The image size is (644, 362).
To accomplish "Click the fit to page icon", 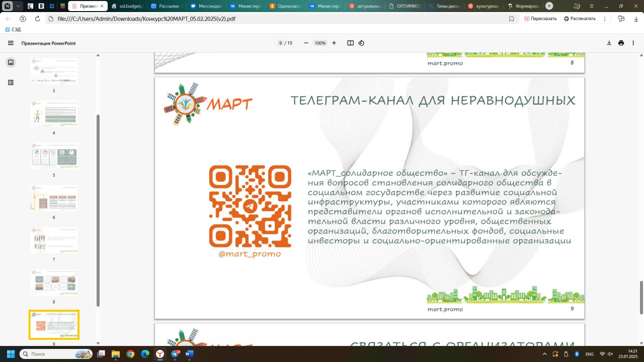I will coord(351,43).
